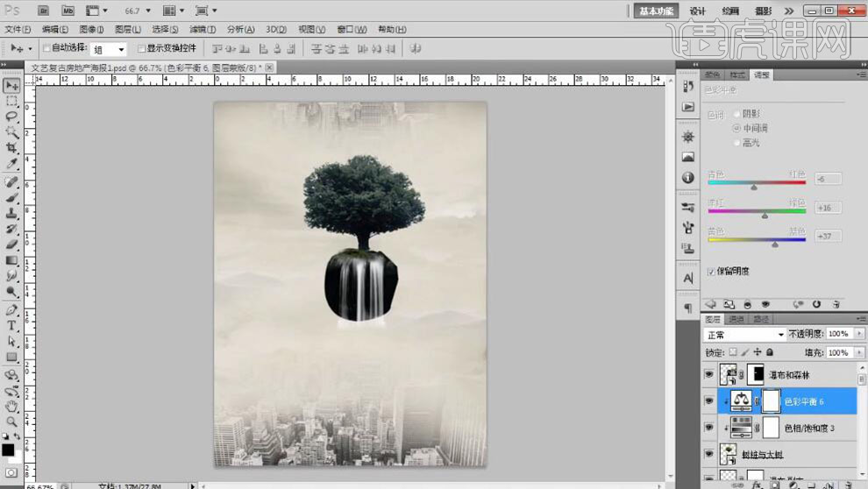Click the 色彩平衡 6 layer mask thumbnail
The width and height of the screenshot is (868, 489).
(772, 401)
